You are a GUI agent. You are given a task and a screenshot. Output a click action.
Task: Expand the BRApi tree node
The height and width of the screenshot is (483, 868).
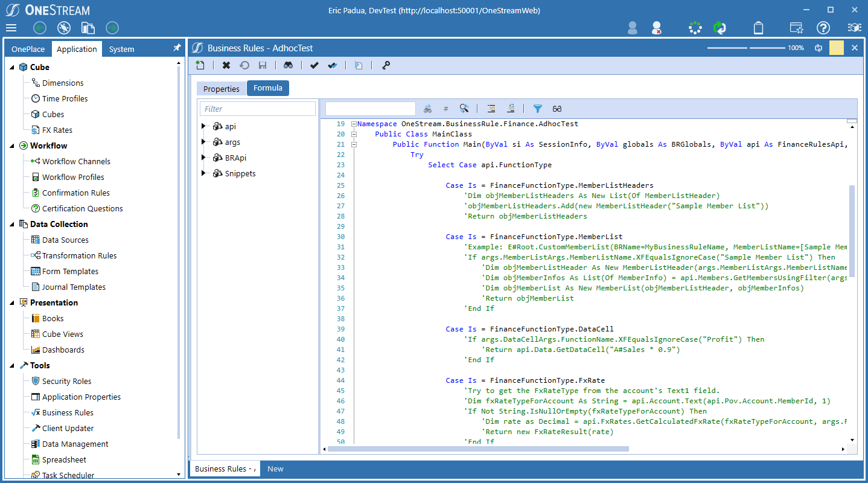coord(204,158)
